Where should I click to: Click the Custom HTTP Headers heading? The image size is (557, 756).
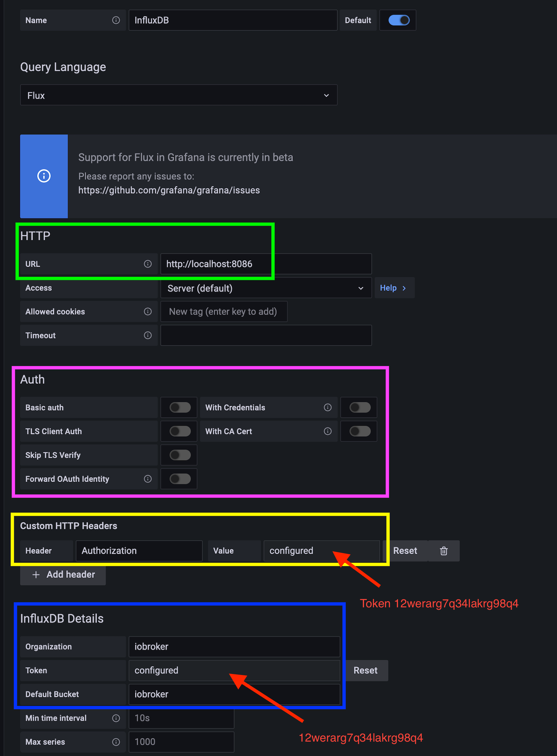[69, 526]
